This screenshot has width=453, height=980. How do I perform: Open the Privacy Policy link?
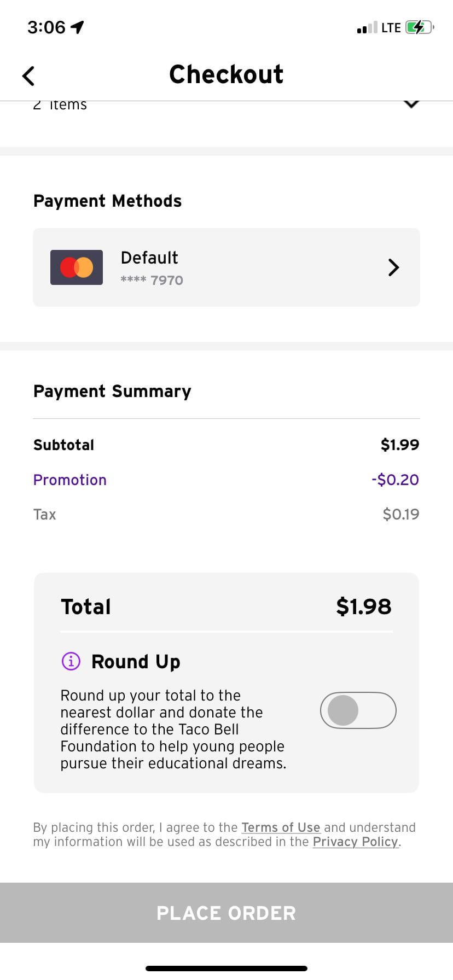(355, 842)
